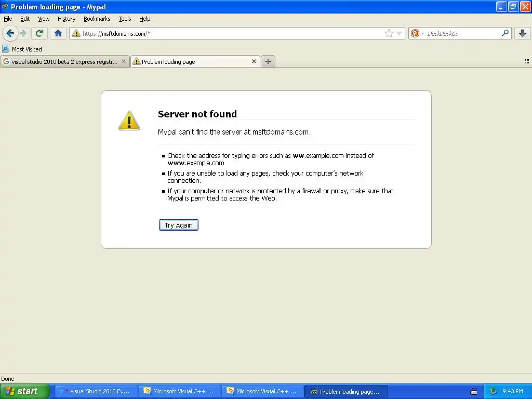532x399 pixels.
Task: Open the DuckDuckGo search engine selector
Action: pyautogui.click(x=417, y=33)
